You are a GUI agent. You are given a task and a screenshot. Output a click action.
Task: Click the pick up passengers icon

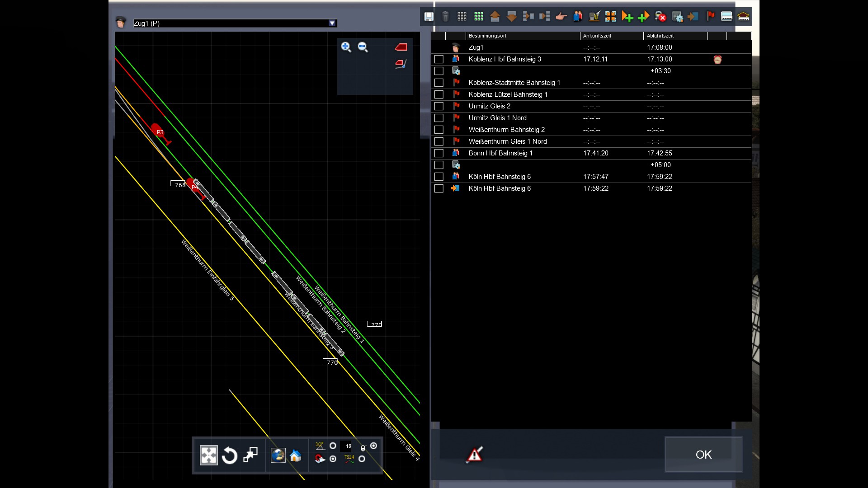tap(578, 17)
